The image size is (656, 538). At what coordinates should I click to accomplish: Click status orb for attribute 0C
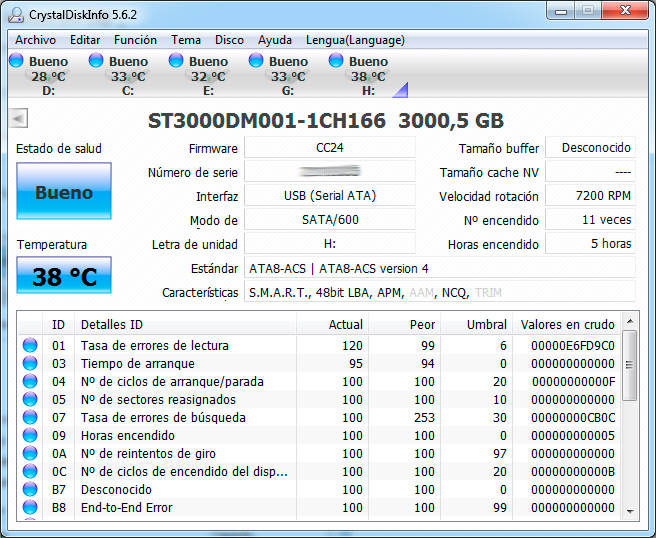point(30,471)
